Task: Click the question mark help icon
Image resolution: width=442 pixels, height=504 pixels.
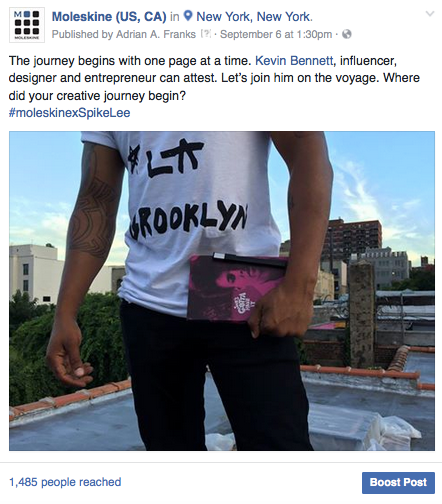Action: [x=206, y=34]
